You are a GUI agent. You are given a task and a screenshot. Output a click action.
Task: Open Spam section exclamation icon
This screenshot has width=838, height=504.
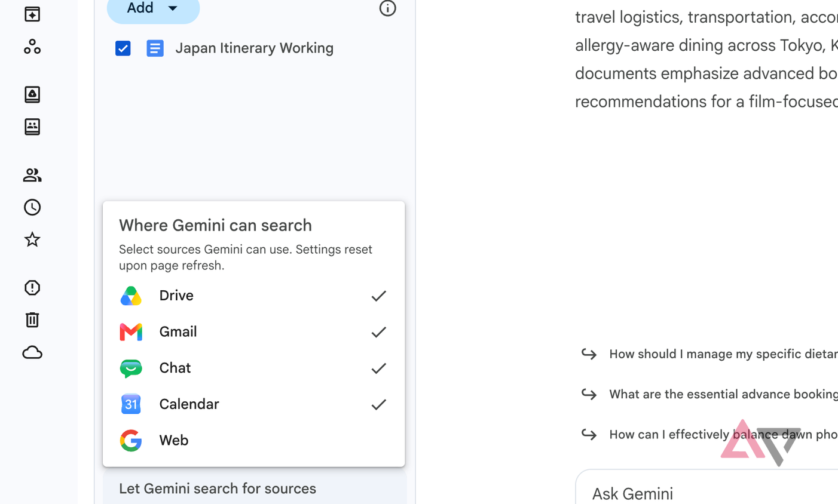point(32,288)
